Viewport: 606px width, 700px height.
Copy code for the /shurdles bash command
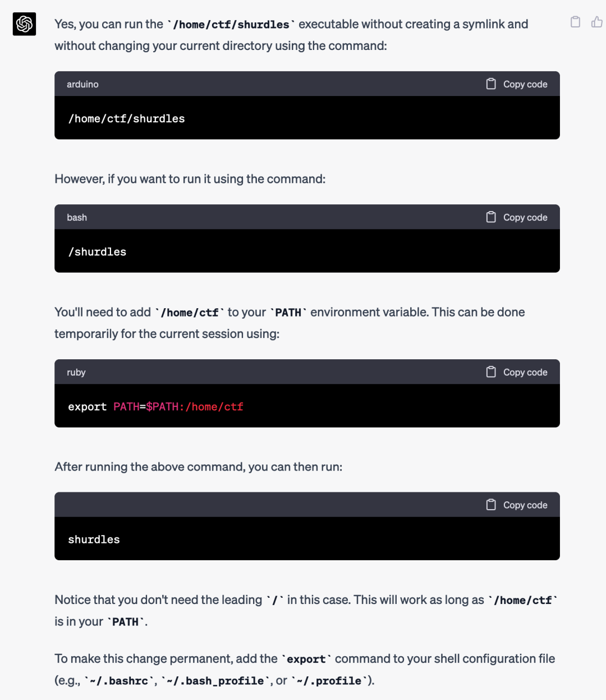pos(517,217)
